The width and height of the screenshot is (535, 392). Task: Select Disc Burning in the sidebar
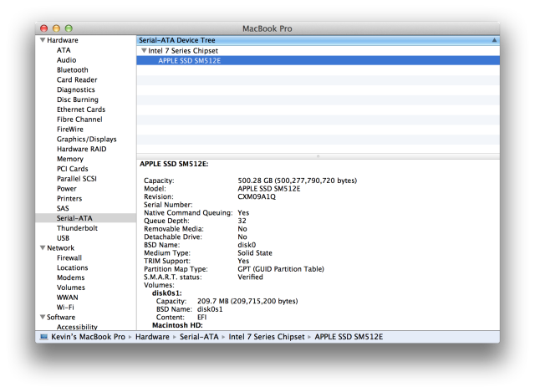pyautogui.click(x=78, y=99)
